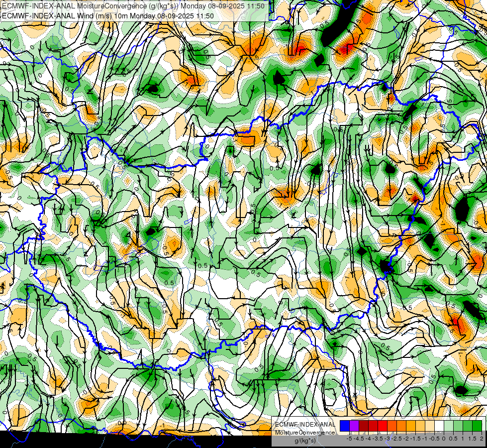Click the '2' legend tick value

pyautogui.click(x=482, y=439)
